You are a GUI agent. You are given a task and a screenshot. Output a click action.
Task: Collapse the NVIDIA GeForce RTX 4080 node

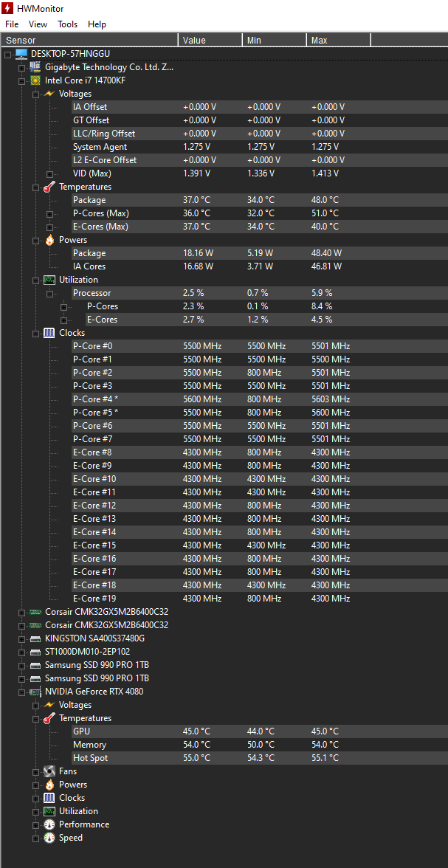pos(21,692)
